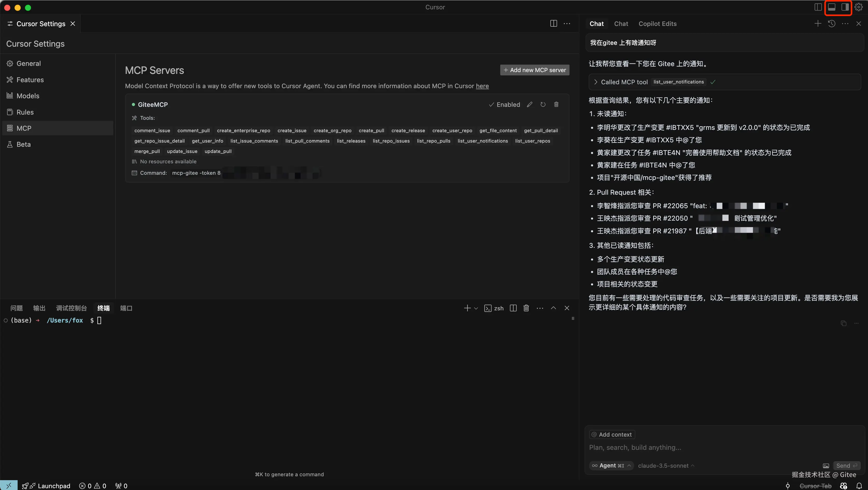Toggle the bottom panel layout
The width and height of the screenshot is (868, 490).
(832, 7)
